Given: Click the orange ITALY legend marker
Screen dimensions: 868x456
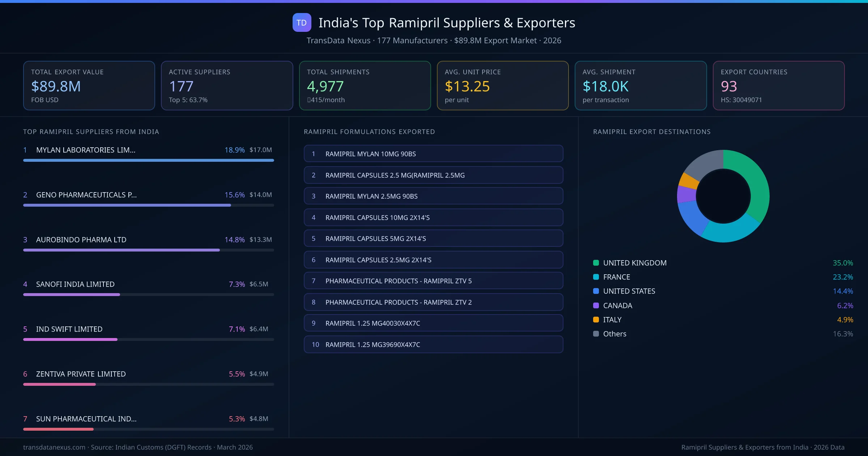Looking at the screenshot, I should [595, 320].
